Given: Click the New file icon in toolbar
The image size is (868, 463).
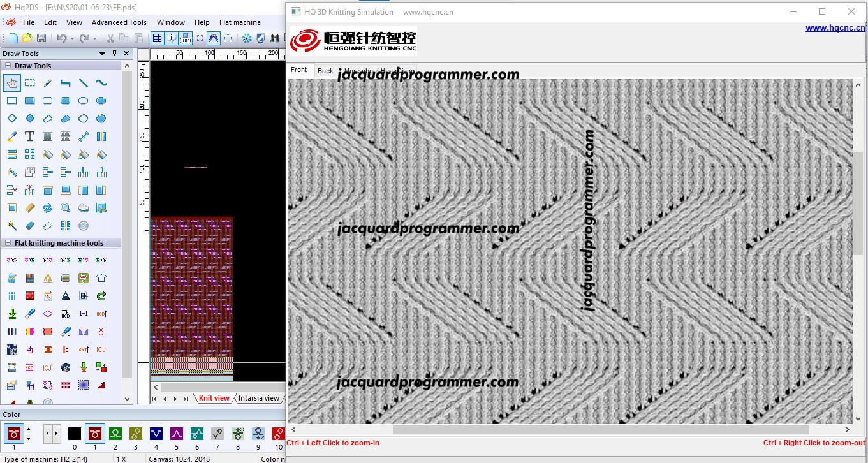Looking at the screenshot, I should (13, 38).
